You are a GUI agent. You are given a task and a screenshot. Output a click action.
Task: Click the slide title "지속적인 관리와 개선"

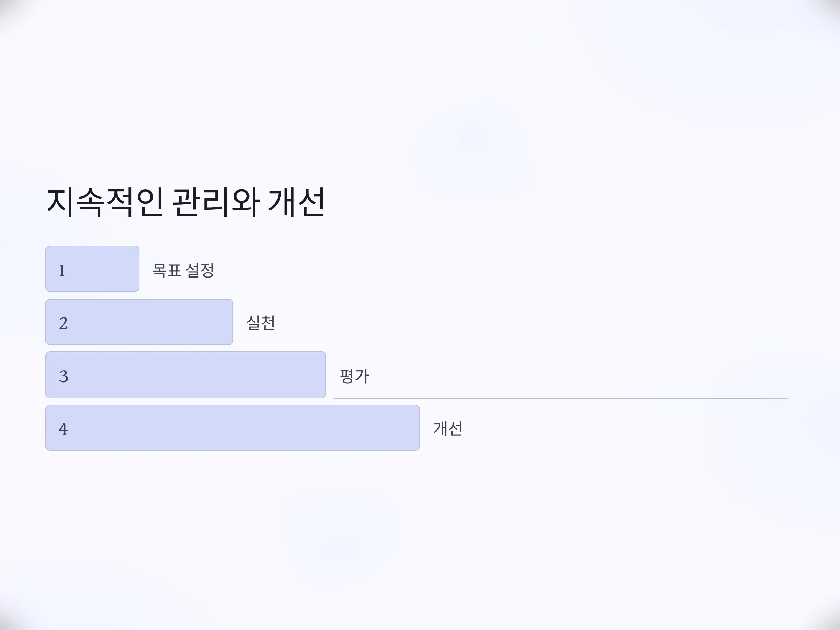tap(186, 202)
